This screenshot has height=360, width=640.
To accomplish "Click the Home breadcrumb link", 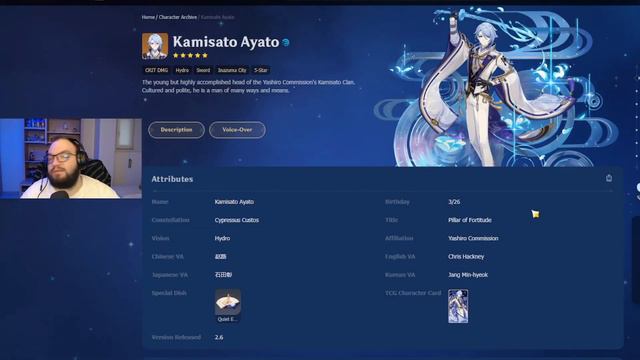I will coord(148,17).
